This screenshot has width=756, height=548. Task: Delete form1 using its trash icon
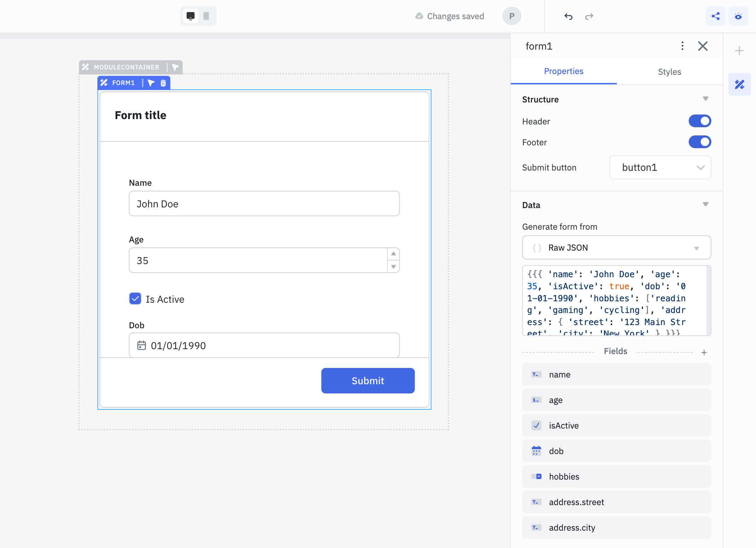163,83
